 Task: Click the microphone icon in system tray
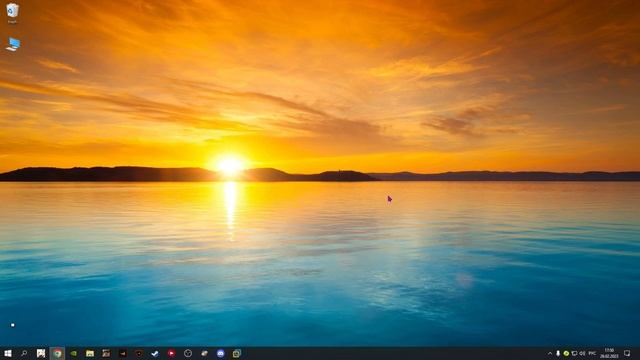click(x=558, y=353)
